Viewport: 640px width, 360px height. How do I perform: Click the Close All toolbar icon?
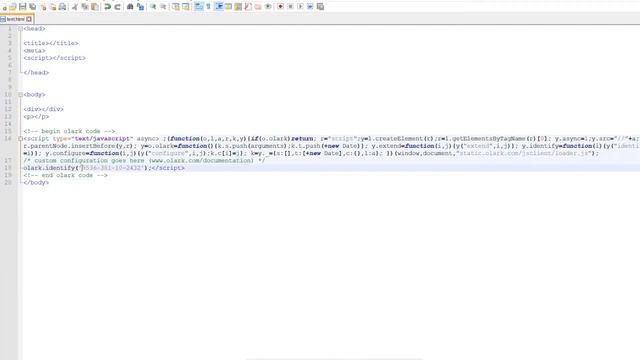click(53, 7)
